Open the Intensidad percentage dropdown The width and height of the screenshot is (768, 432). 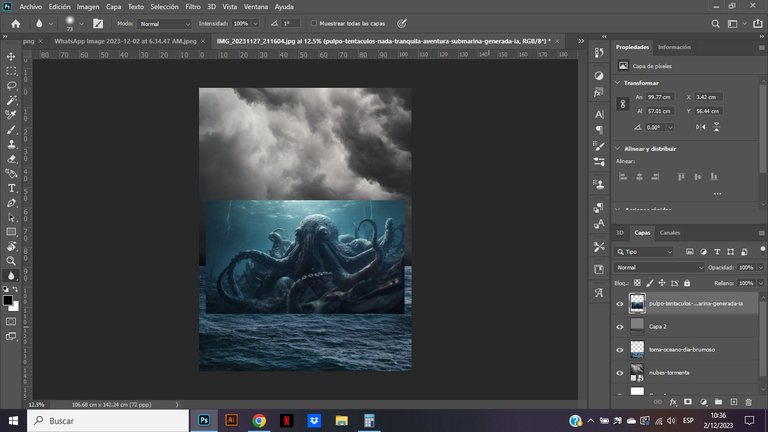coord(255,24)
